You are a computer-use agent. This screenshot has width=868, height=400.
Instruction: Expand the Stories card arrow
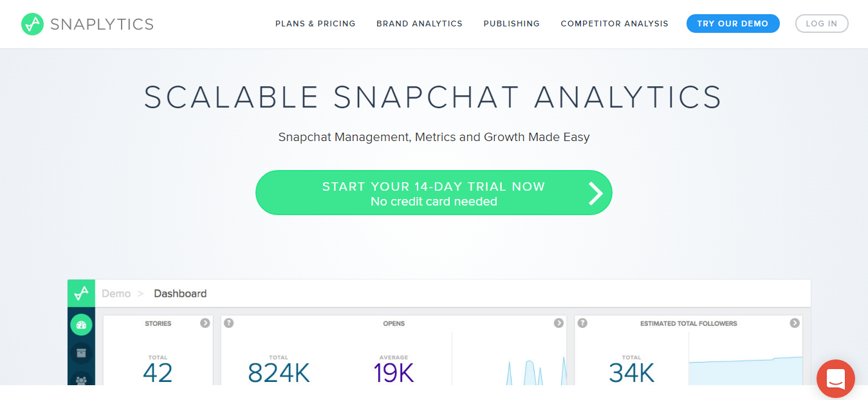tap(205, 323)
